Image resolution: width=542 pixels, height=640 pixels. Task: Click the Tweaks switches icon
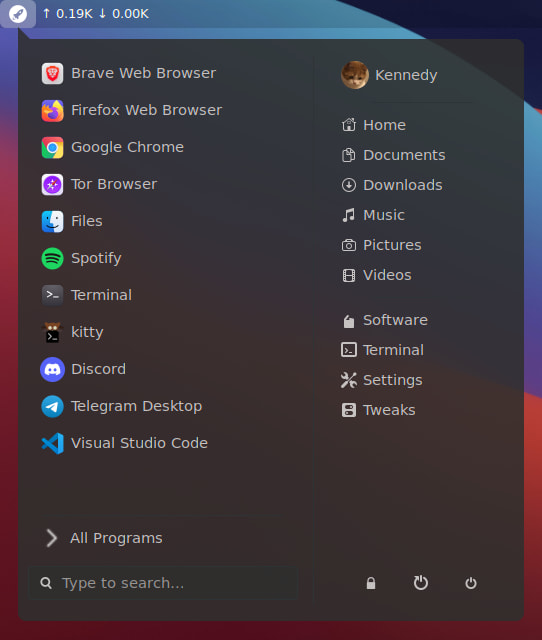pos(349,410)
